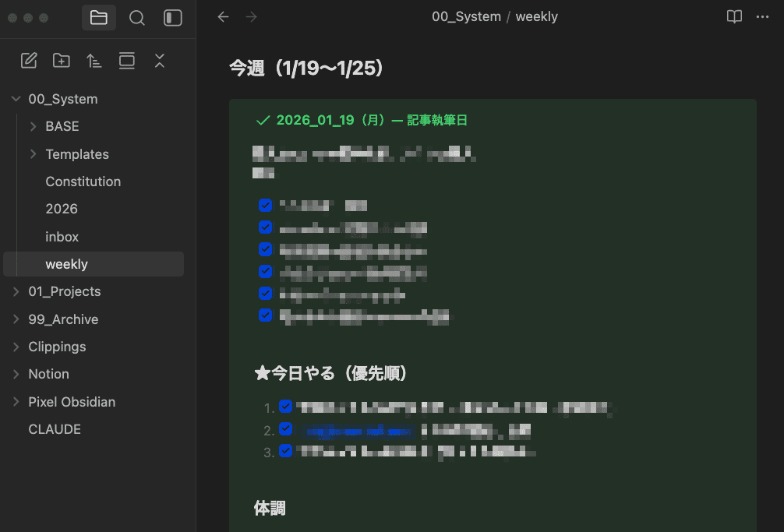Uncheck priority item number 1 checkbox
784x532 pixels.
coord(285,407)
